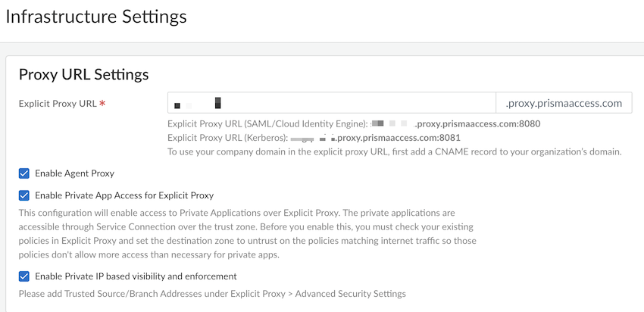Disable the Private IP based visibility checkbox
The width and height of the screenshot is (644, 312).
24,276
